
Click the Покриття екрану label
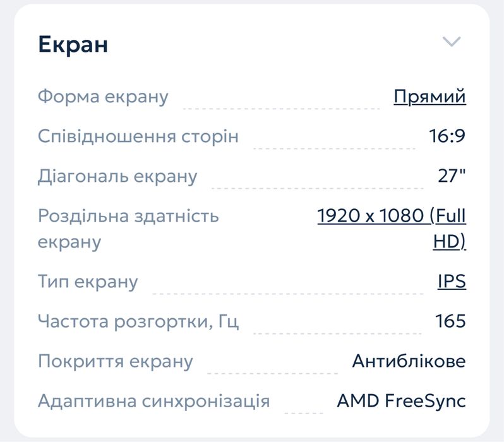116,362
